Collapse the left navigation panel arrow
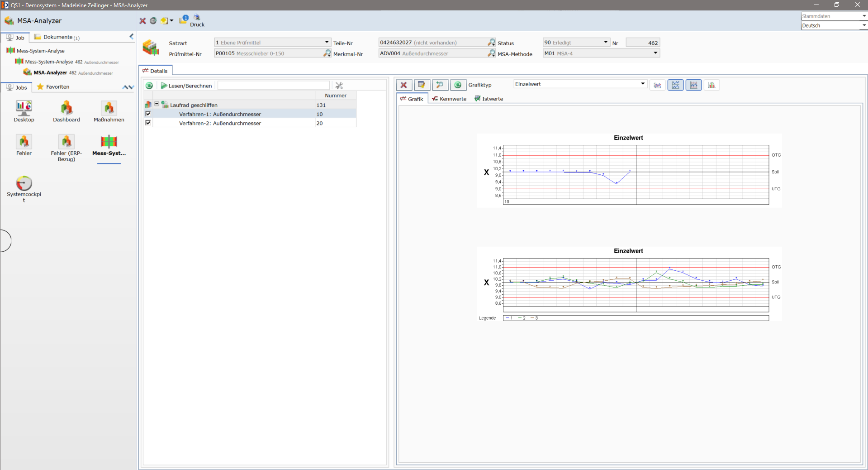The width and height of the screenshot is (868, 470). click(132, 36)
